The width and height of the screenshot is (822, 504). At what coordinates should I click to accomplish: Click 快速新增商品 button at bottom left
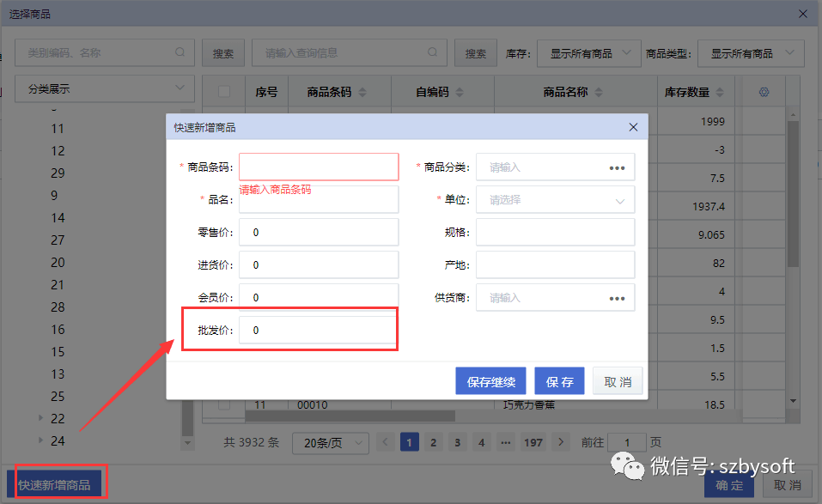(54, 484)
